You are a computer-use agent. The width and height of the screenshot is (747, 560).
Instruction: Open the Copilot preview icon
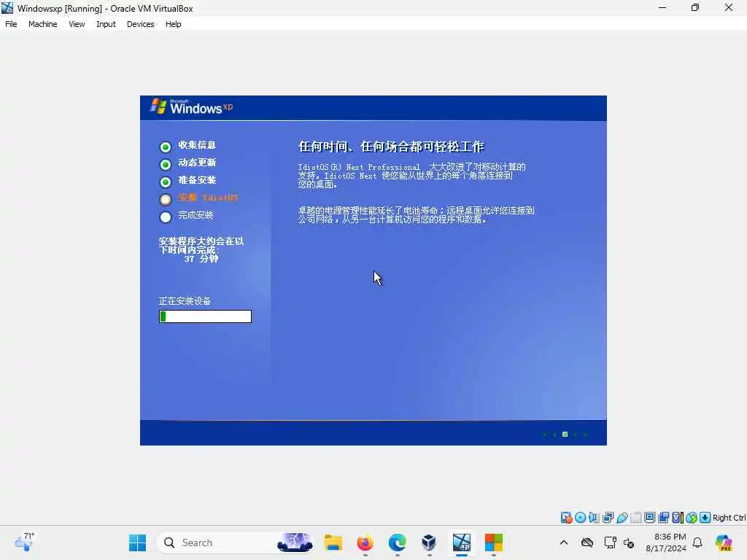pyautogui.click(x=724, y=542)
